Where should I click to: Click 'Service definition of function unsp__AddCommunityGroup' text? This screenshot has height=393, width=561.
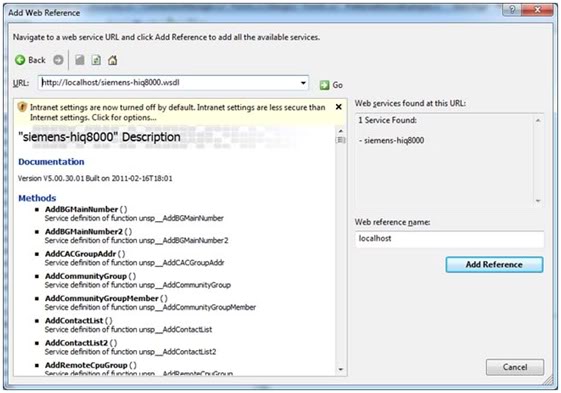138,285
